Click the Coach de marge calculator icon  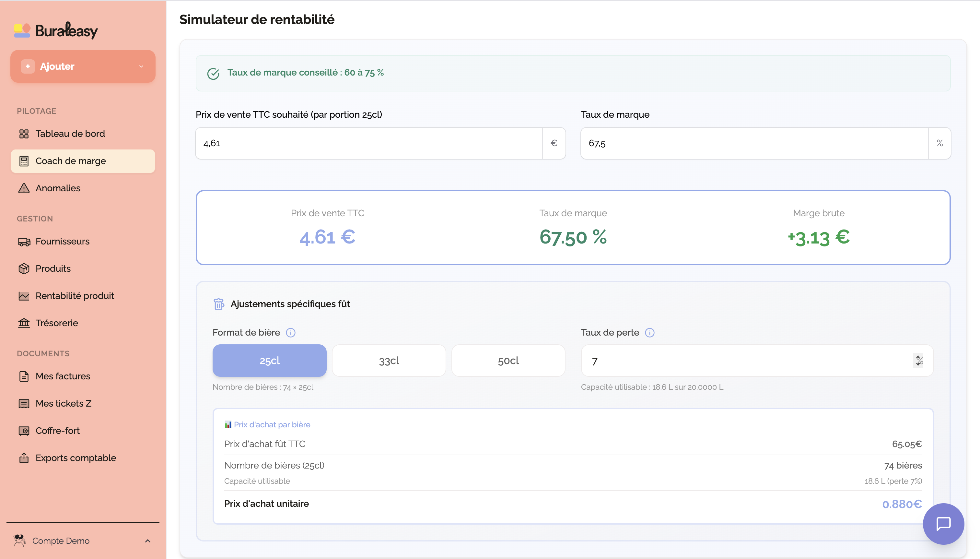pyautogui.click(x=24, y=161)
